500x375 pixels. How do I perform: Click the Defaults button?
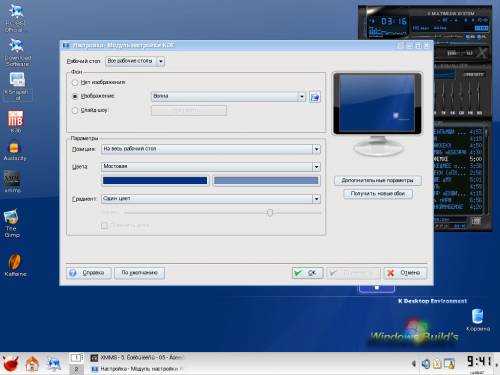pos(139,273)
